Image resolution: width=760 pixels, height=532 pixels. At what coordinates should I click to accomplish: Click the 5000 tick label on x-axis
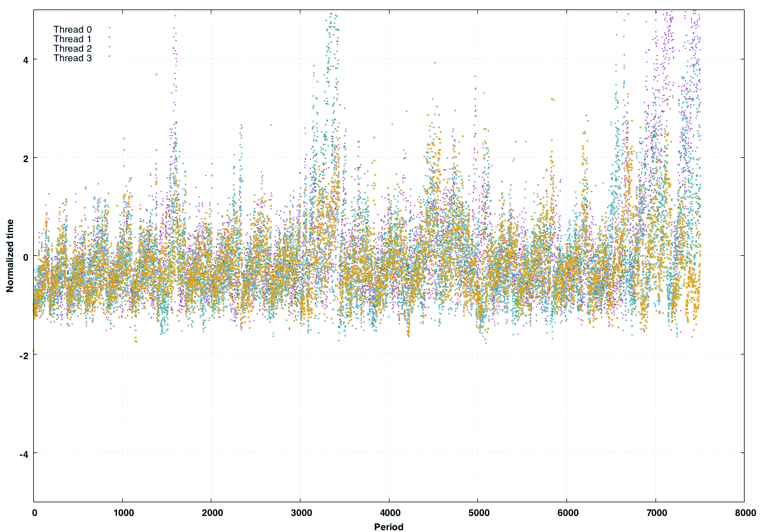(477, 513)
